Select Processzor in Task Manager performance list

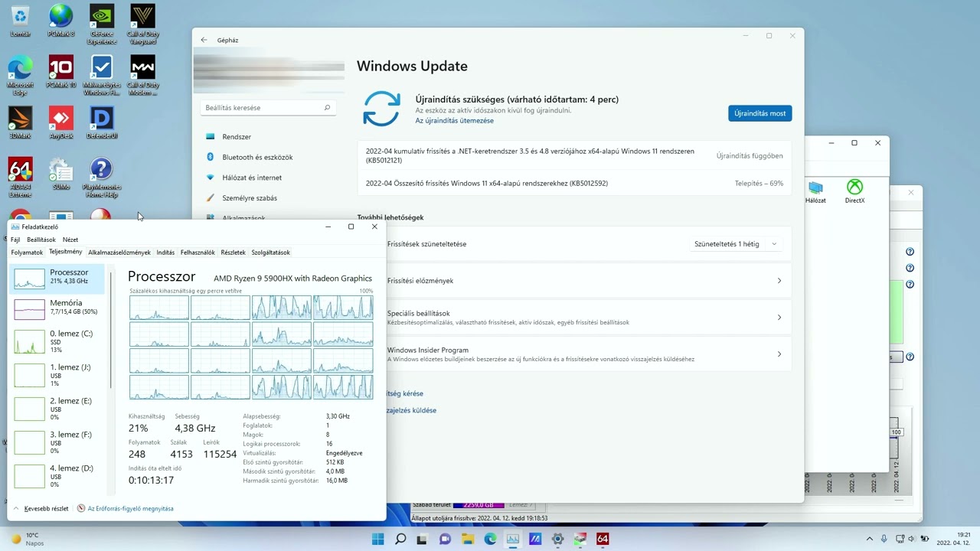[58, 279]
